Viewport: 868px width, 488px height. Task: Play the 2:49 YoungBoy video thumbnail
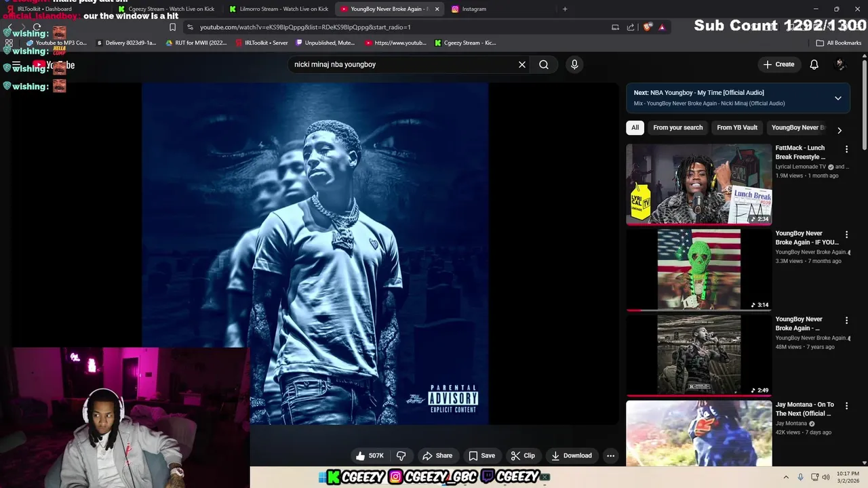pyautogui.click(x=698, y=355)
